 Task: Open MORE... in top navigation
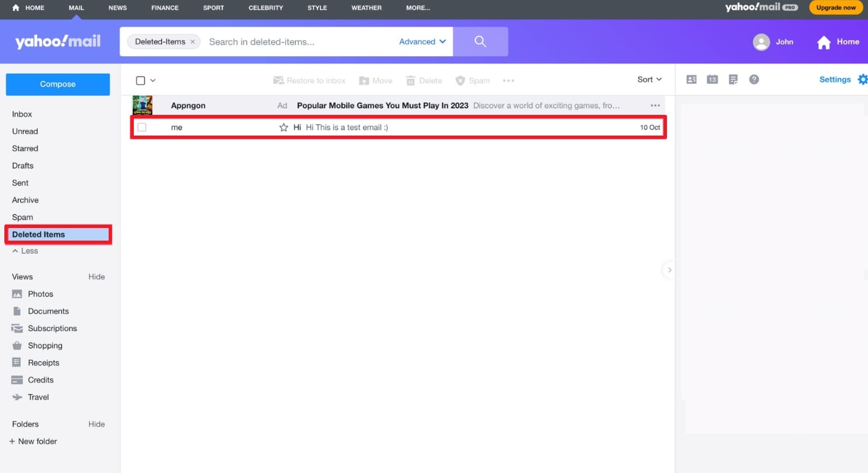418,8
